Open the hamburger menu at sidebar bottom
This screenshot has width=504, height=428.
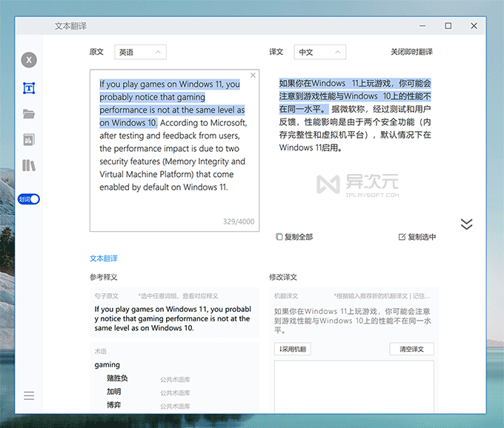29,395
